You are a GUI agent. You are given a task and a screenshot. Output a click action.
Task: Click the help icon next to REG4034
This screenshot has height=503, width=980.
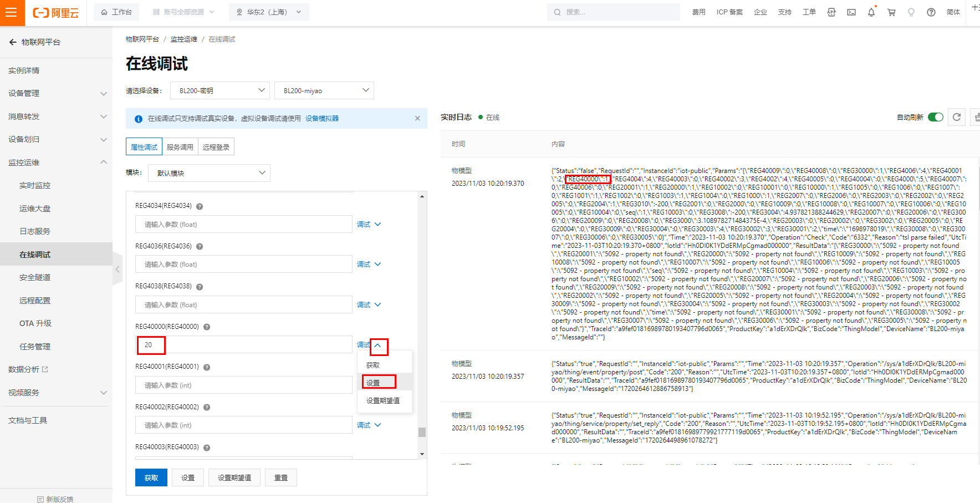pos(200,206)
